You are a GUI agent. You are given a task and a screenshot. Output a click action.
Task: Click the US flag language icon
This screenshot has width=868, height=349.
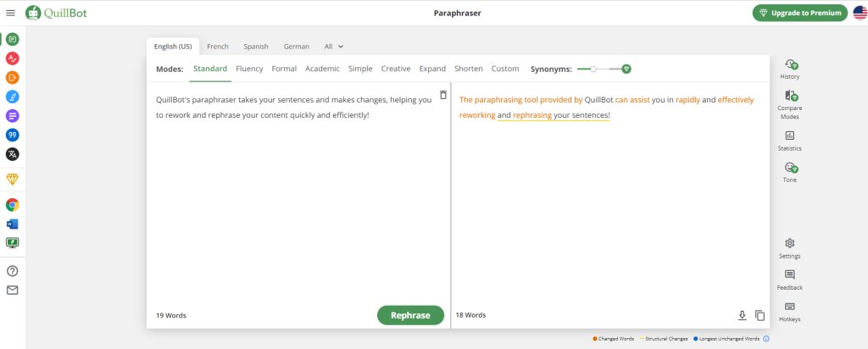point(860,13)
